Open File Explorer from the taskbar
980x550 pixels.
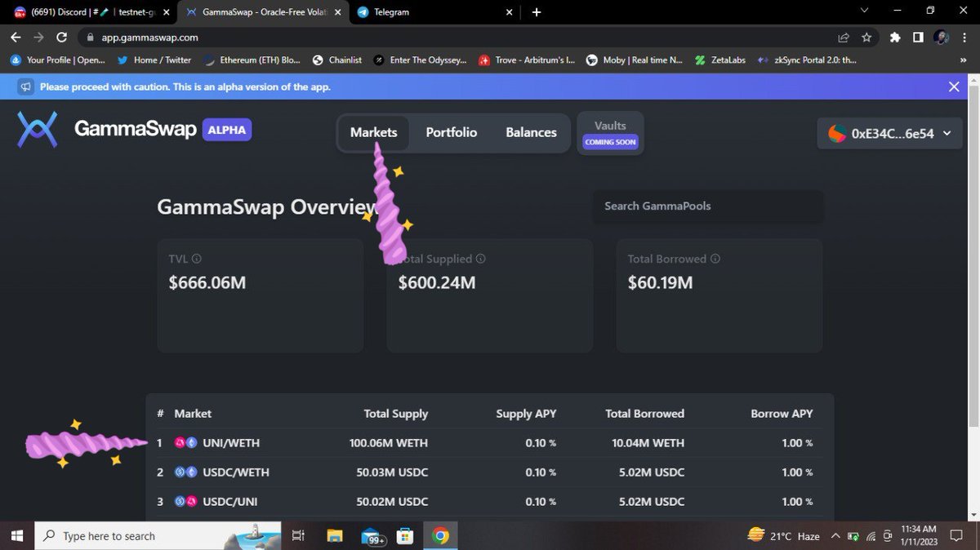pyautogui.click(x=335, y=536)
